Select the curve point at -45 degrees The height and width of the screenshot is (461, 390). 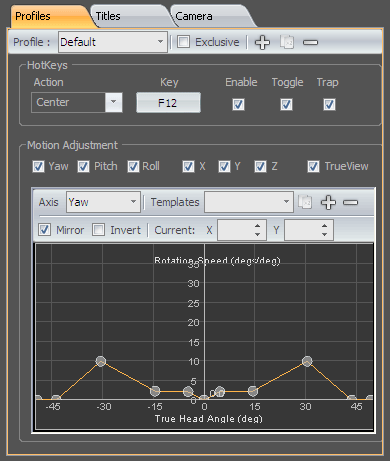click(x=56, y=398)
